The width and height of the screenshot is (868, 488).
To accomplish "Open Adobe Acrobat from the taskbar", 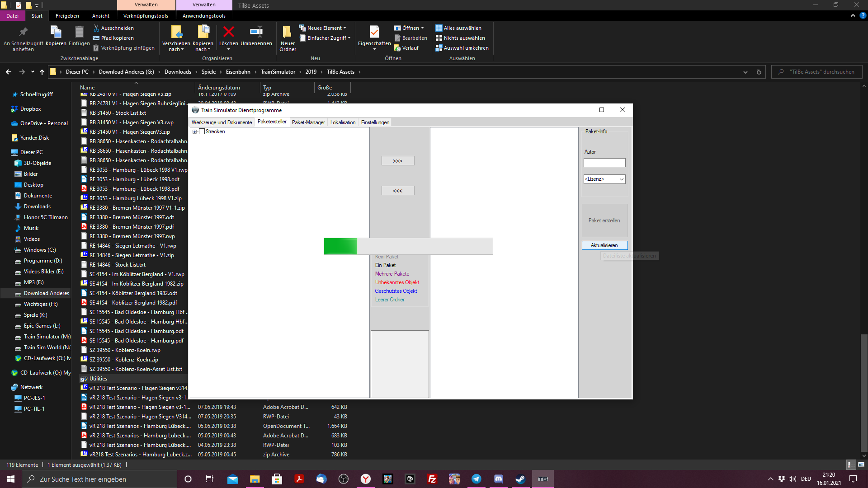I will pos(299,479).
